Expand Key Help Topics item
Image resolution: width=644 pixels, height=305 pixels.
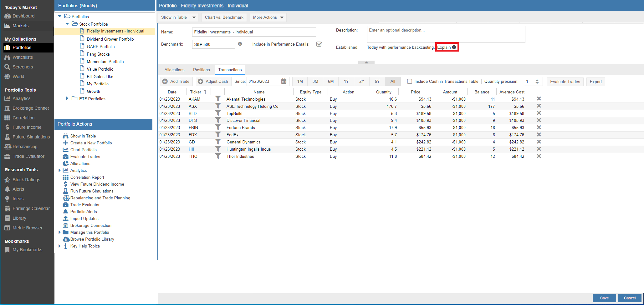click(x=59, y=246)
